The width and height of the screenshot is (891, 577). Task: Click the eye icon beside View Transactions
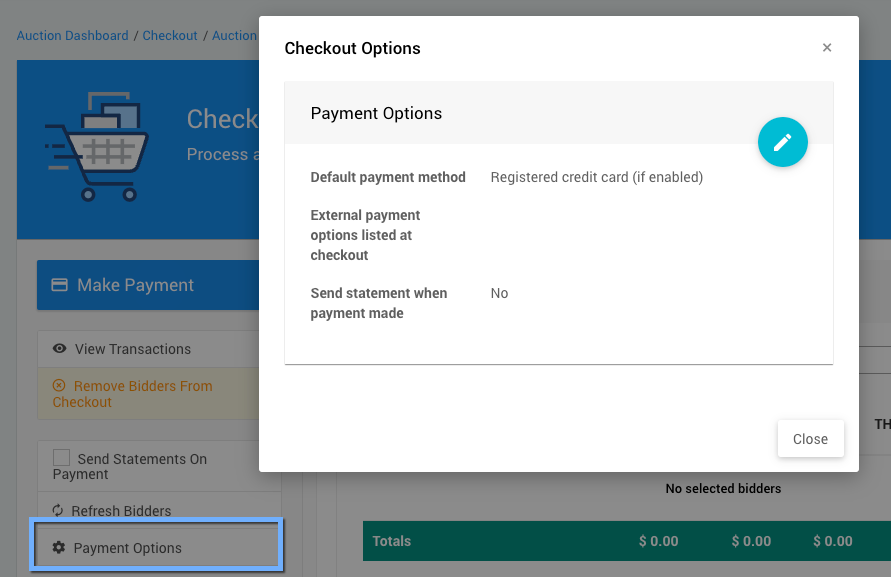point(60,349)
